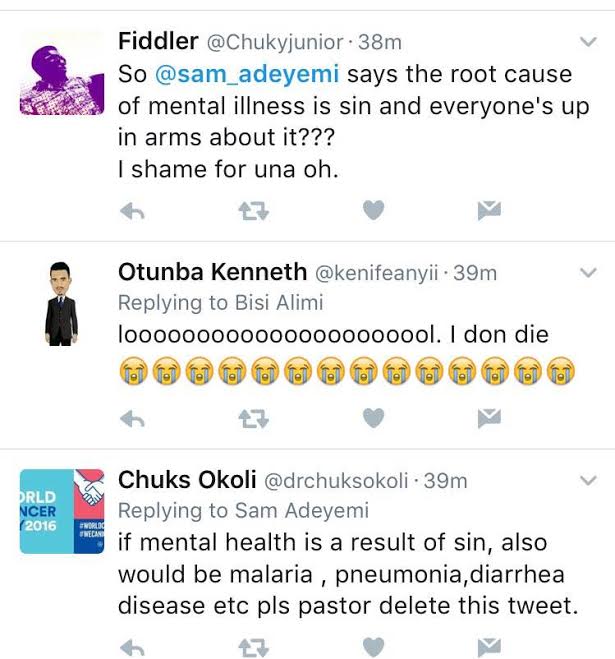Expand menu arrow on Otunba Kenneth's tweet

click(588, 272)
